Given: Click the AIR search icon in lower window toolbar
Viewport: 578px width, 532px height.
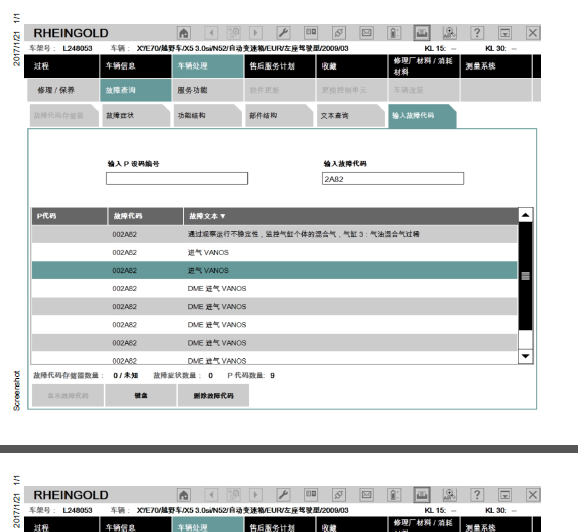Looking at the screenshot, I should [x=450, y=495].
